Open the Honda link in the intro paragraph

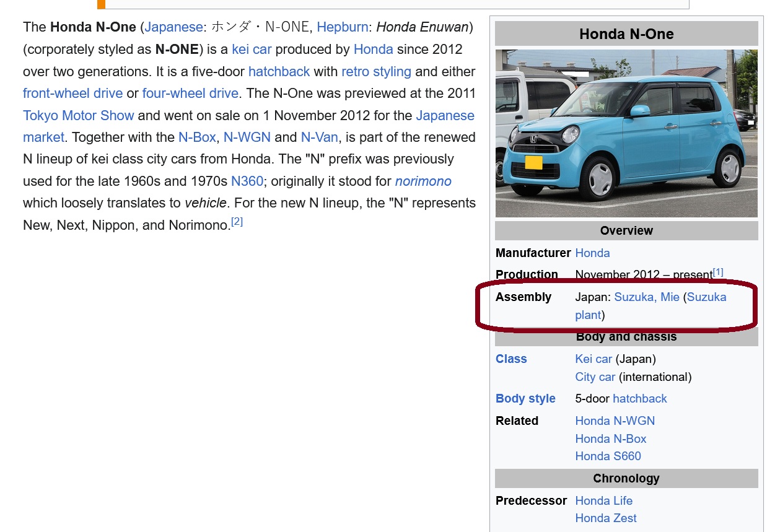pos(374,50)
